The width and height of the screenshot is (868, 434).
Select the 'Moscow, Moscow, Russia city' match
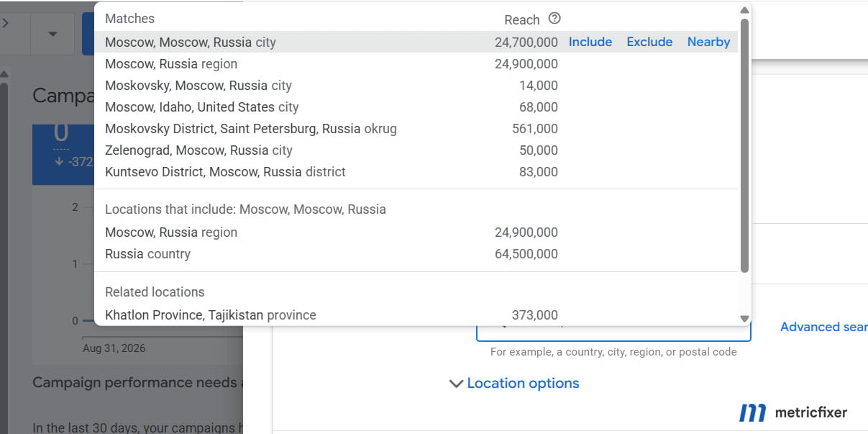416,42
